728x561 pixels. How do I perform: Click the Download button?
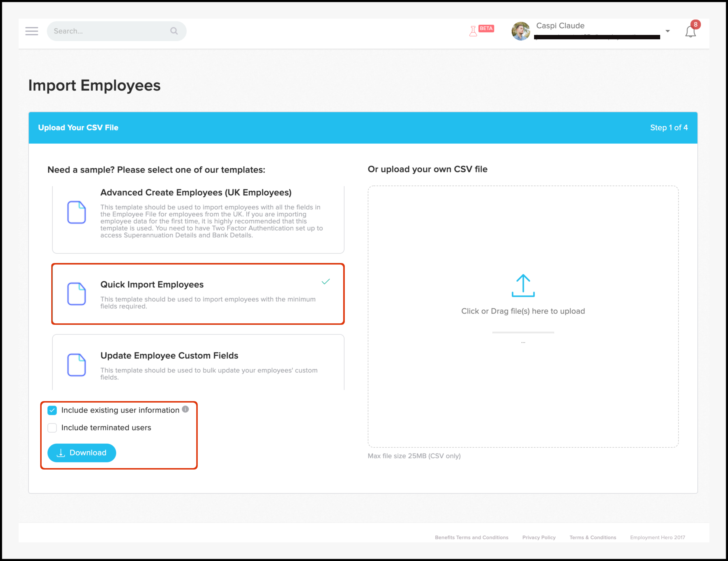pos(82,452)
